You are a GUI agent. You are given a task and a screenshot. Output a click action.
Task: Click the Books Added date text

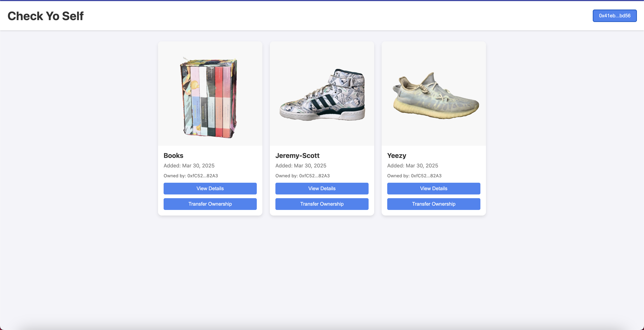[x=189, y=166]
